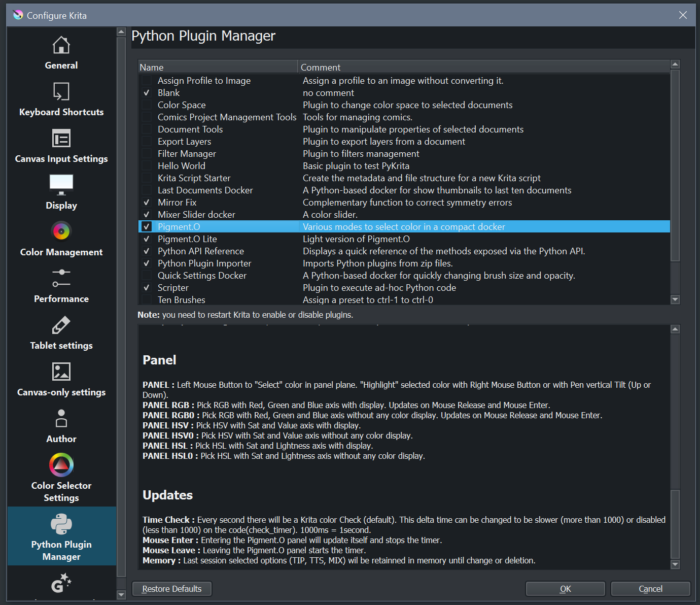Click the Restore Defaults button

pyautogui.click(x=172, y=589)
